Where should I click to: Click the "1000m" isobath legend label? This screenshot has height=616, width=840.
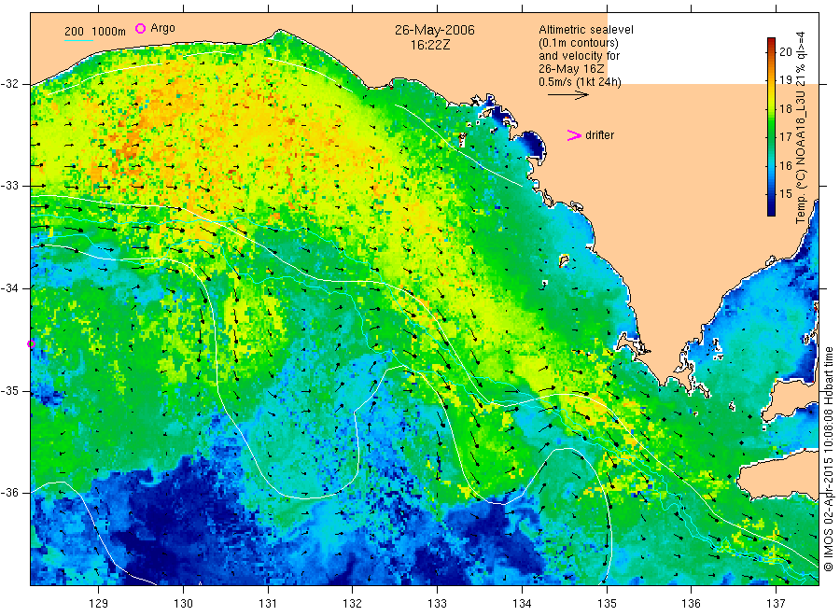pos(109,32)
